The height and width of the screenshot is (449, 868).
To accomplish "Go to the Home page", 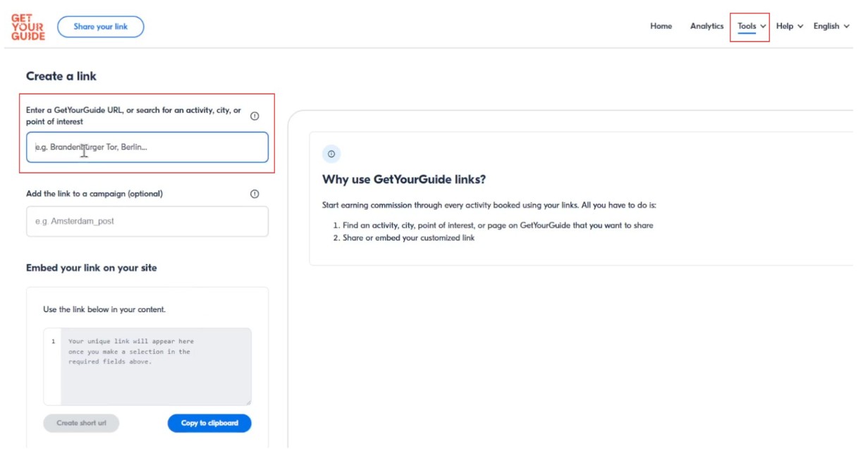I will click(x=661, y=27).
